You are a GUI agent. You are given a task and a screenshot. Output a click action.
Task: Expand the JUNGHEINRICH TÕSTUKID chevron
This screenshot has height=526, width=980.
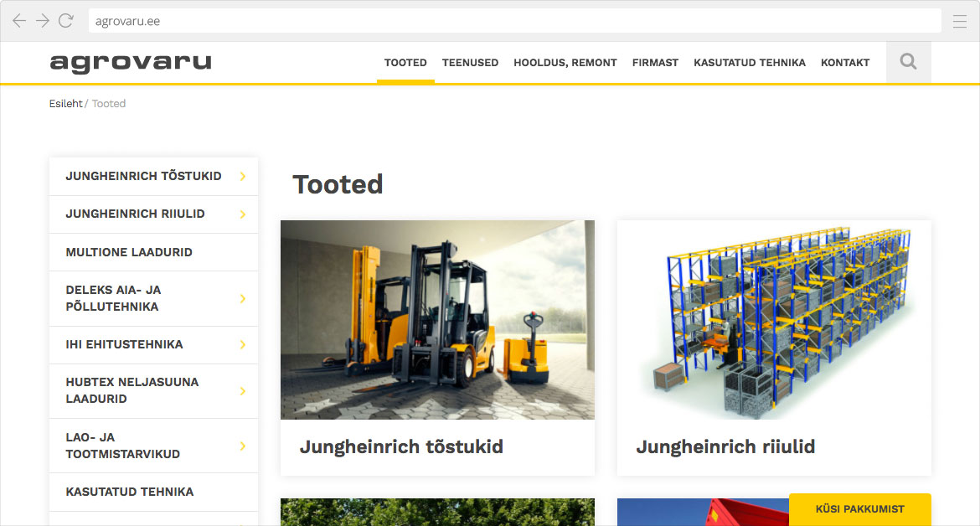pyautogui.click(x=243, y=176)
